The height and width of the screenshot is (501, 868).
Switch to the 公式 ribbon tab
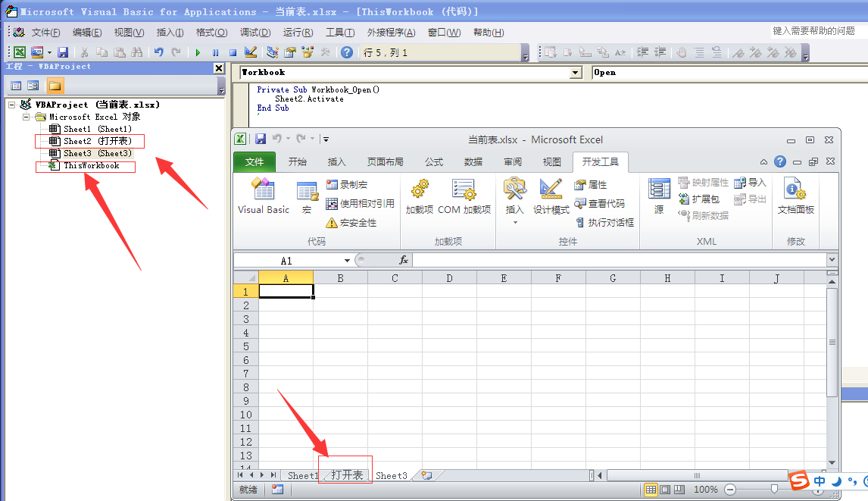[434, 162]
